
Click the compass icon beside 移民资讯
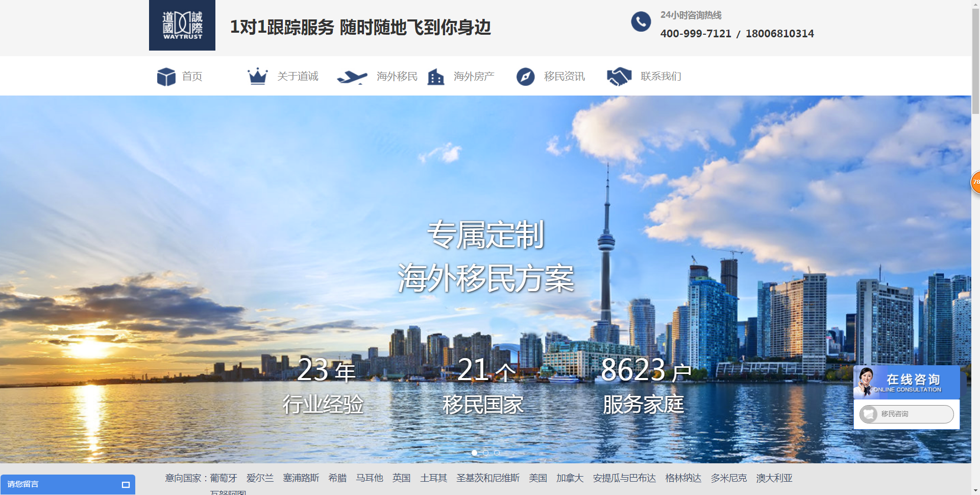(525, 77)
